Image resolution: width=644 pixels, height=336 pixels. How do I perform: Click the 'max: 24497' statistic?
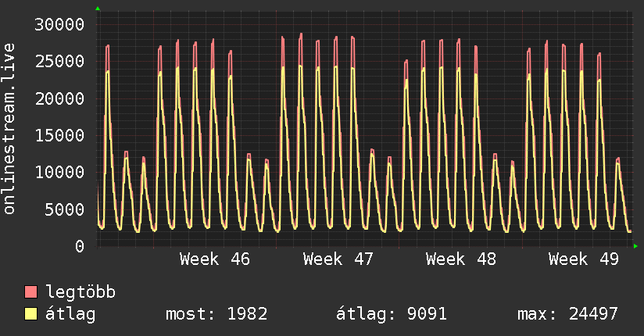[x=567, y=314]
